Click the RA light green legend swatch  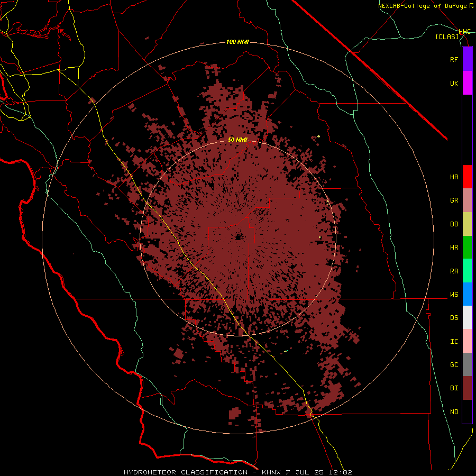[467, 271]
